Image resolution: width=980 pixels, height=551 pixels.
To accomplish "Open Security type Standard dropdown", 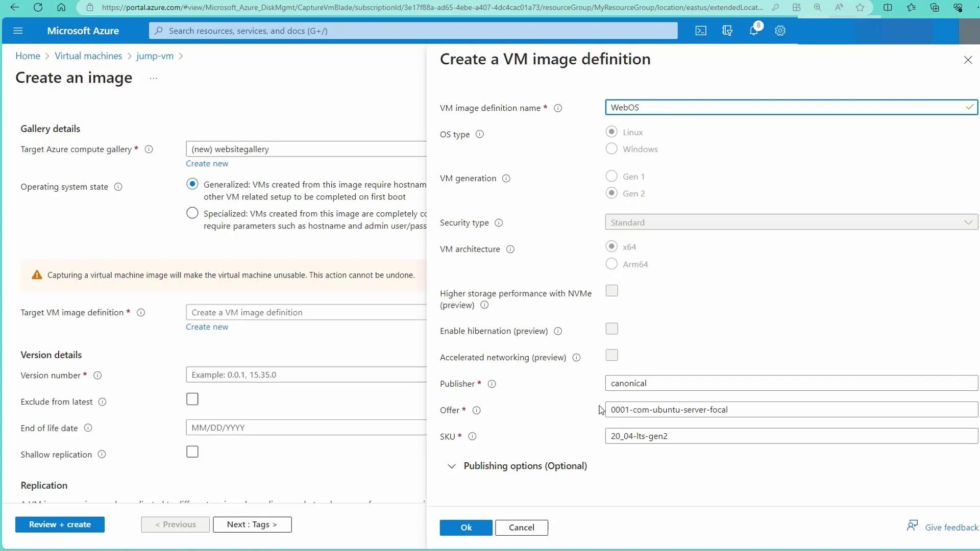I will [791, 222].
